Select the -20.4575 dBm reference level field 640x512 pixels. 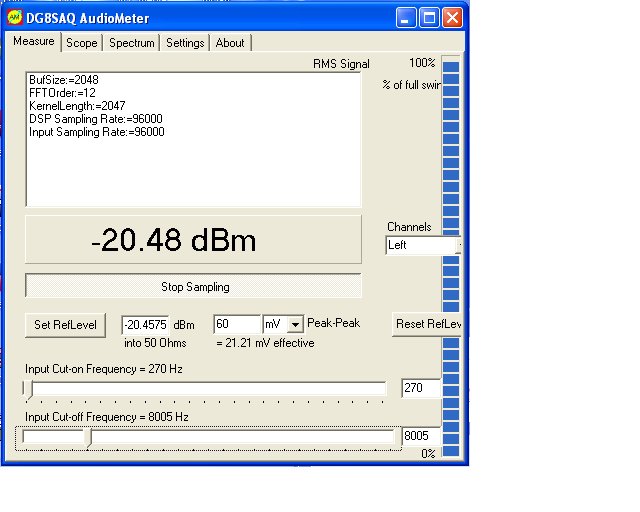(x=146, y=325)
